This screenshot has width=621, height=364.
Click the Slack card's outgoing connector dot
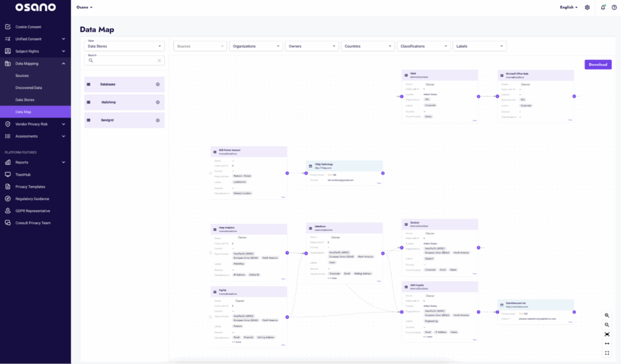point(478,96)
